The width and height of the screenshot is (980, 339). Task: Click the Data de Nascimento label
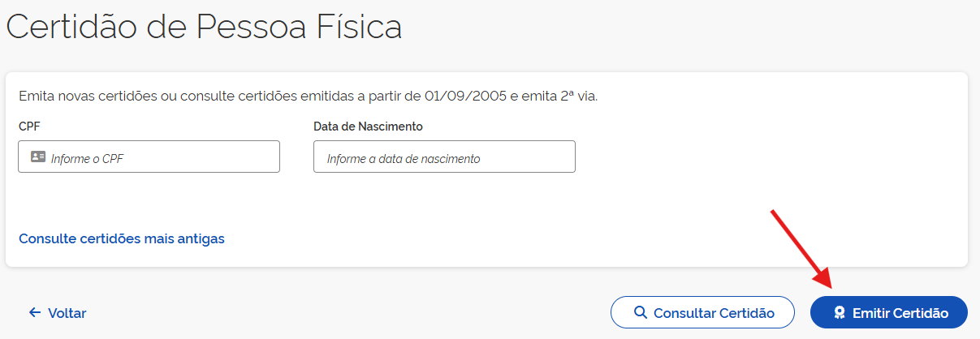click(368, 127)
